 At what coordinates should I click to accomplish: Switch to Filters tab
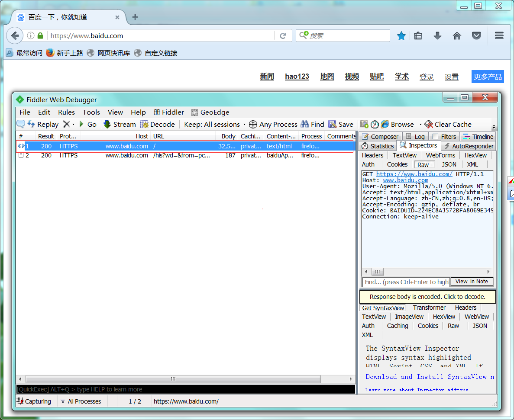point(445,137)
